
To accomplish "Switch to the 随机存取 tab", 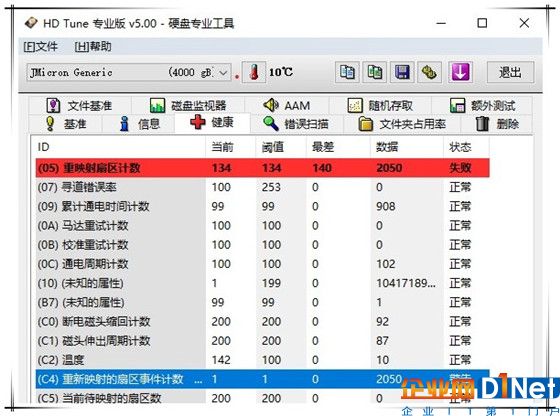I will click(380, 105).
